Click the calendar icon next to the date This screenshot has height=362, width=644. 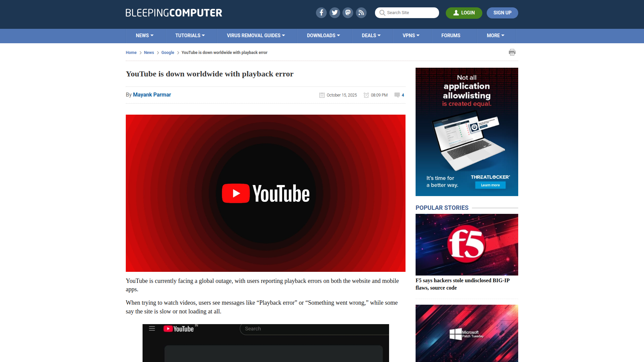(322, 95)
